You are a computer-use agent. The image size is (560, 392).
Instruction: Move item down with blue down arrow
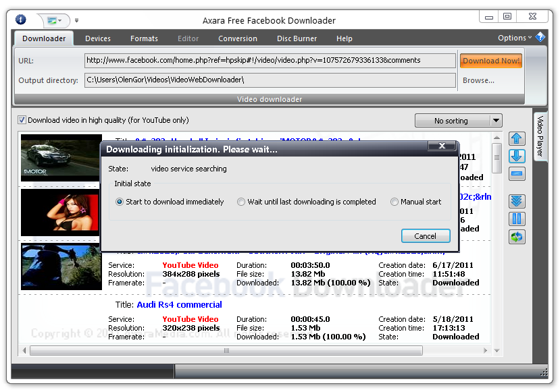click(516, 157)
